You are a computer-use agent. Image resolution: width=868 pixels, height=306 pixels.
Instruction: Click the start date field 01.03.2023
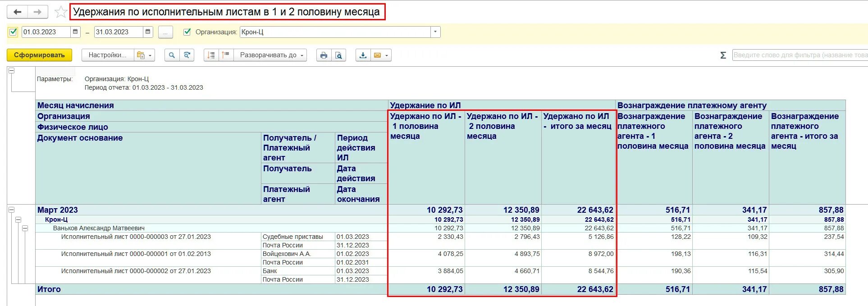(46, 32)
